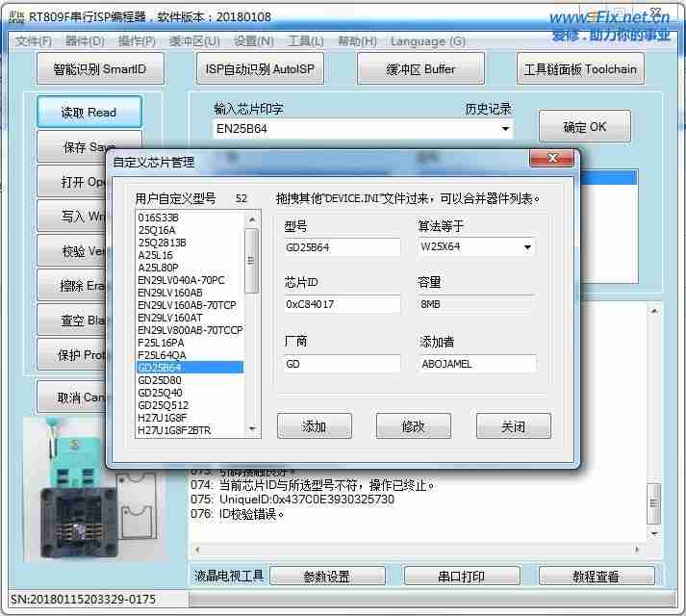
Task: Click log line 076 ID校验错误
Action: click(x=252, y=514)
